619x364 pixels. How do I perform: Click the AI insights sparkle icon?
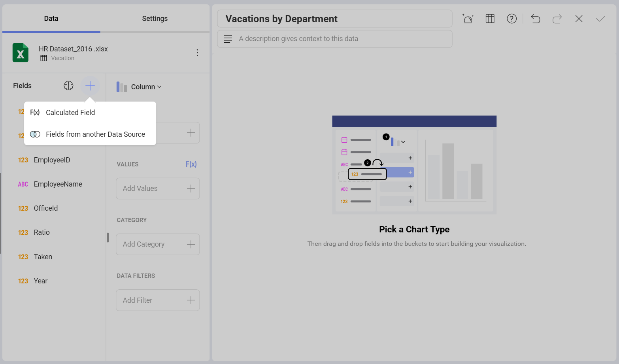[x=468, y=19]
